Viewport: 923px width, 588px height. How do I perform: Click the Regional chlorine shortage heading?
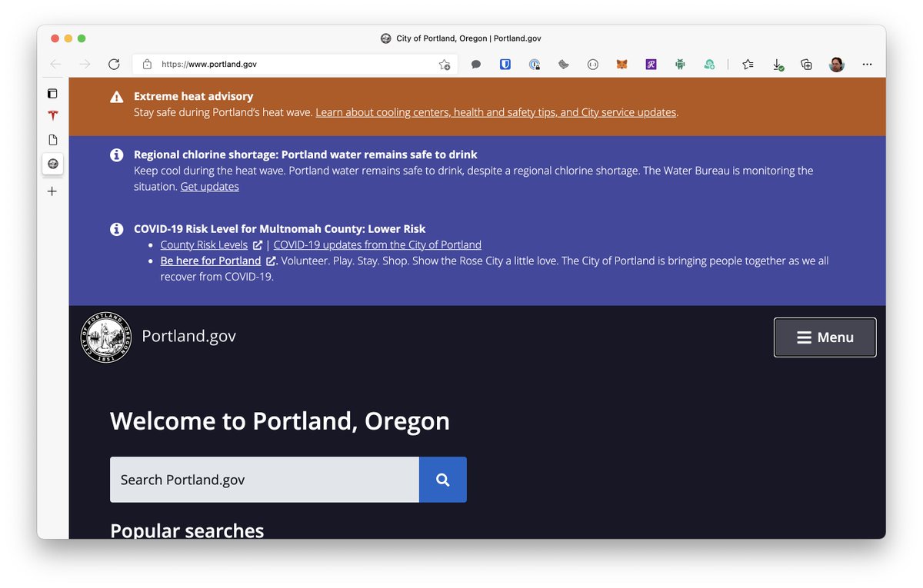click(305, 154)
